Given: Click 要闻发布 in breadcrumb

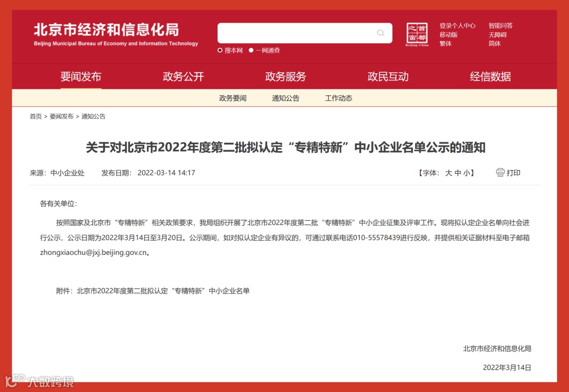Looking at the screenshot, I should pyautogui.click(x=61, y=116).
